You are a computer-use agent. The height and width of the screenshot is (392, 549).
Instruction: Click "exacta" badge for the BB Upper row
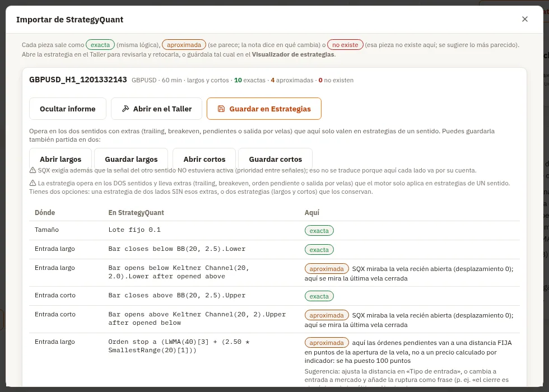pyautogui.click(x=319, y=296)
